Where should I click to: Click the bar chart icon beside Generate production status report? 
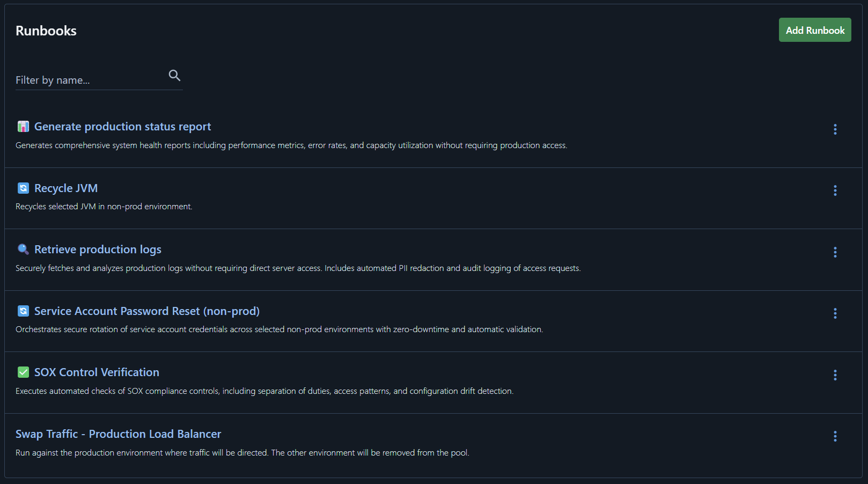click(x=23, y=126)
